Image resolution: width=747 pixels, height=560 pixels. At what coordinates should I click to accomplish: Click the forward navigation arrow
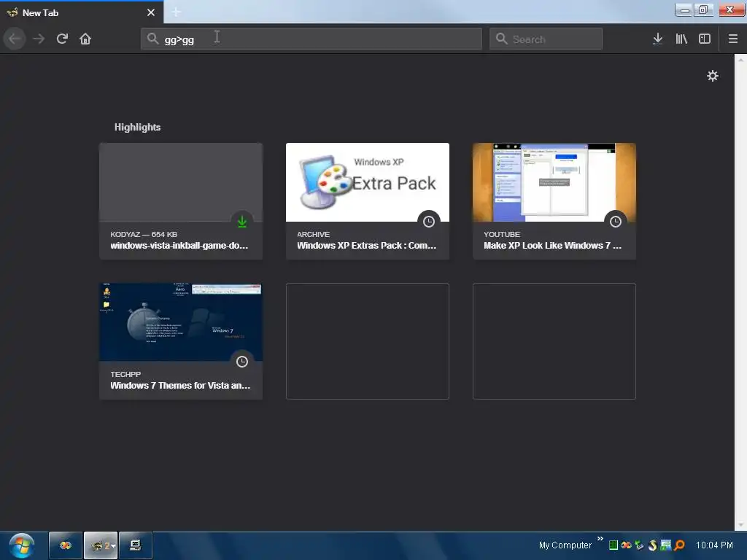point(39,39)
